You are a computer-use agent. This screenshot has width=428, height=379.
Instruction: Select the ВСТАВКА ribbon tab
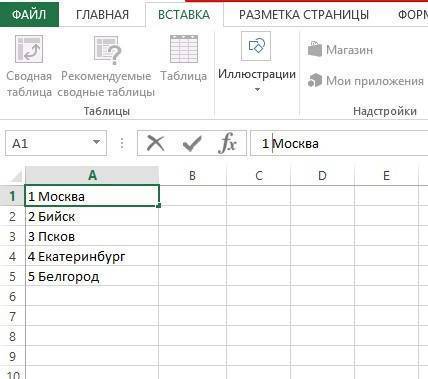[x=184, y=15]
